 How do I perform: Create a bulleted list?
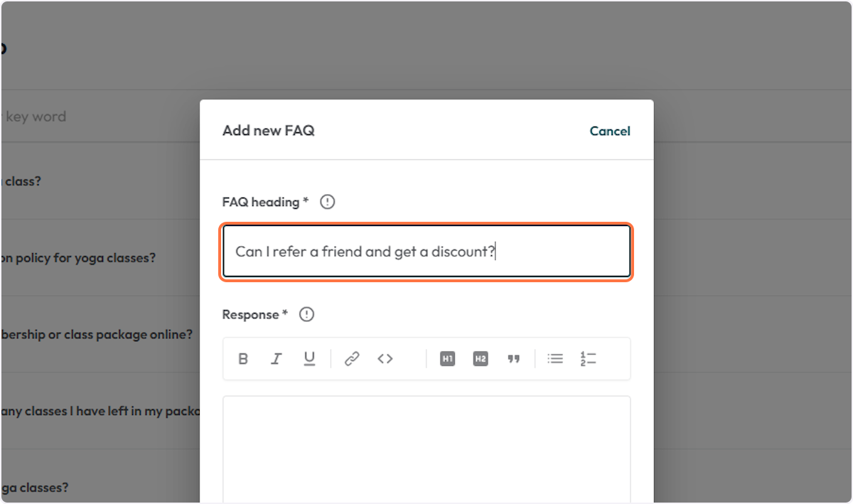coord(554,358)
